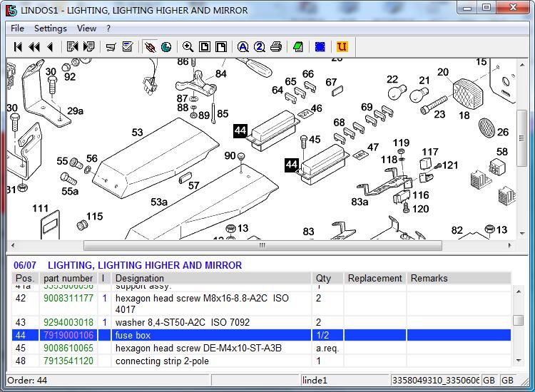The image size is (535, 392).
Task: Click the second page-view icon
Action: (x=221, y=47)
